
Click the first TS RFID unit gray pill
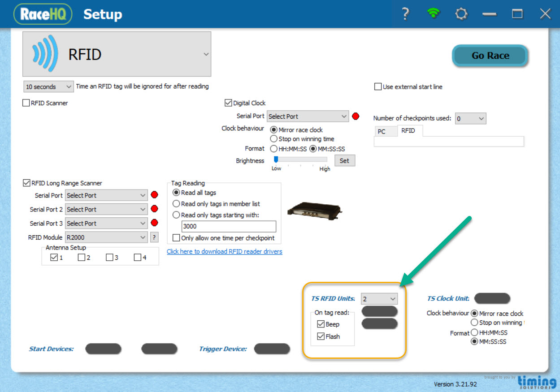pyautogui.click(x=379, y=311)
